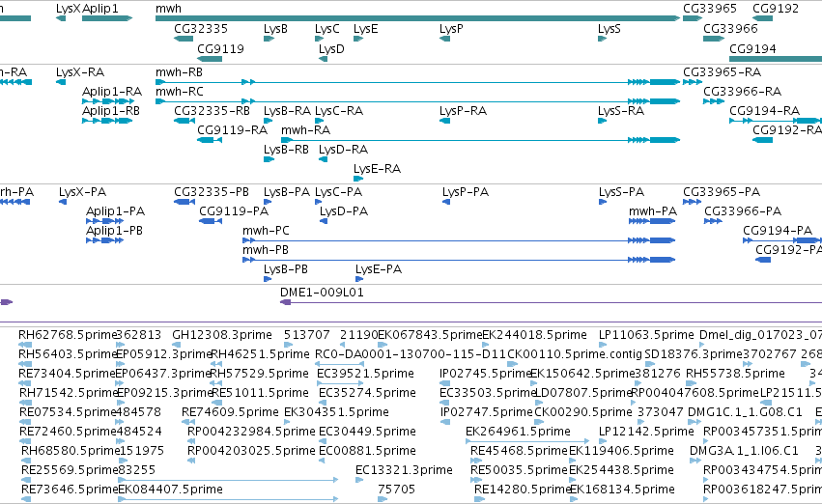Select gene CG9192 in the gene track
The height and width of the screenshot is (504, 822).
click(x=763, y=18)
